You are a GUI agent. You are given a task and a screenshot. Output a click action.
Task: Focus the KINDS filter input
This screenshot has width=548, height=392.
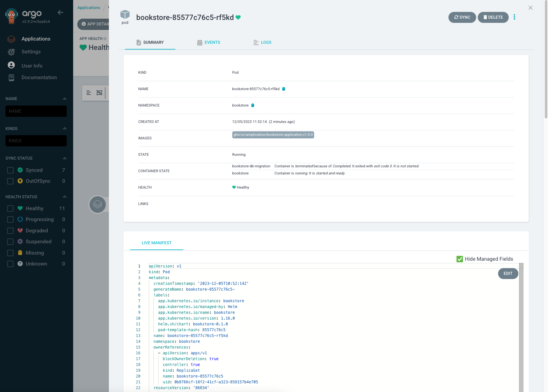click(x=36, y=141)
